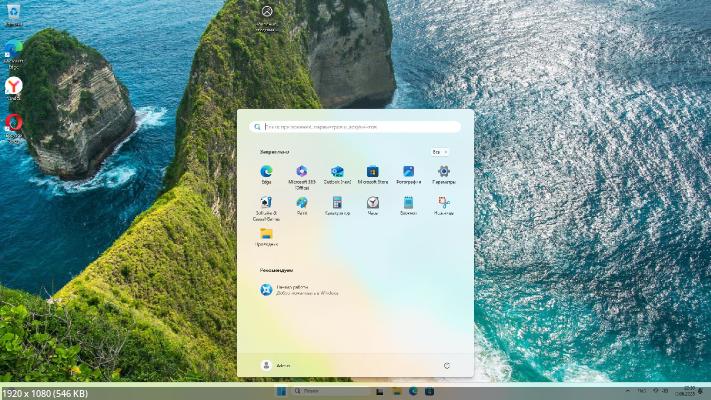This screenshot has height=400, width=711.
Task: Click the input language indicator in tray
Action: tap(642, 390)
